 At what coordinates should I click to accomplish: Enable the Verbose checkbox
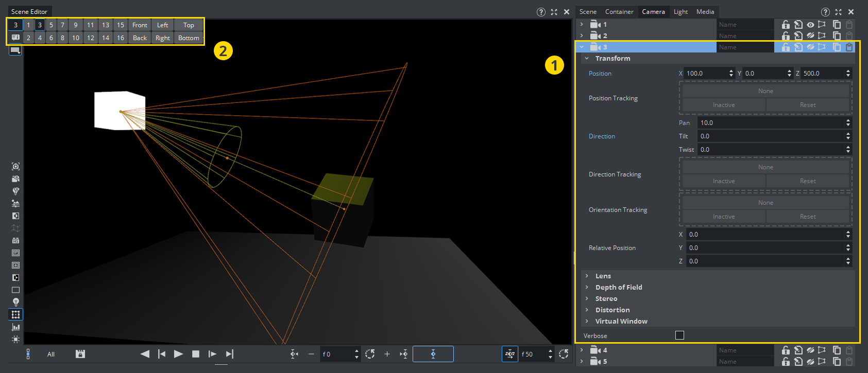tap(680, 335)
